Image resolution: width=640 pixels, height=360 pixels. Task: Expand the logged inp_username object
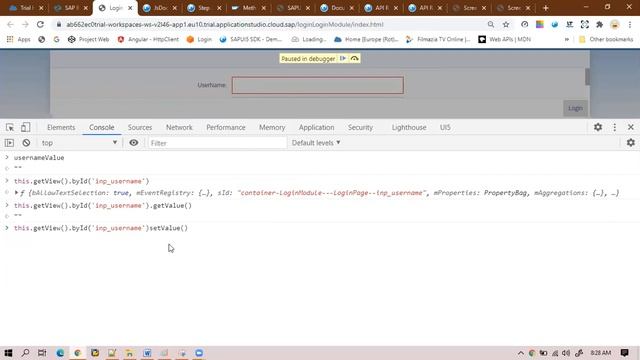[16, 193]
